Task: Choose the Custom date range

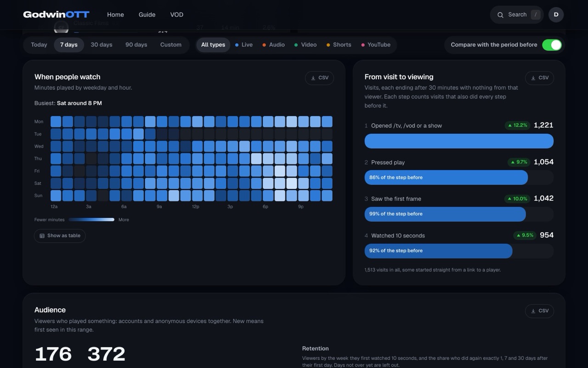Action: tap(171, 45)
